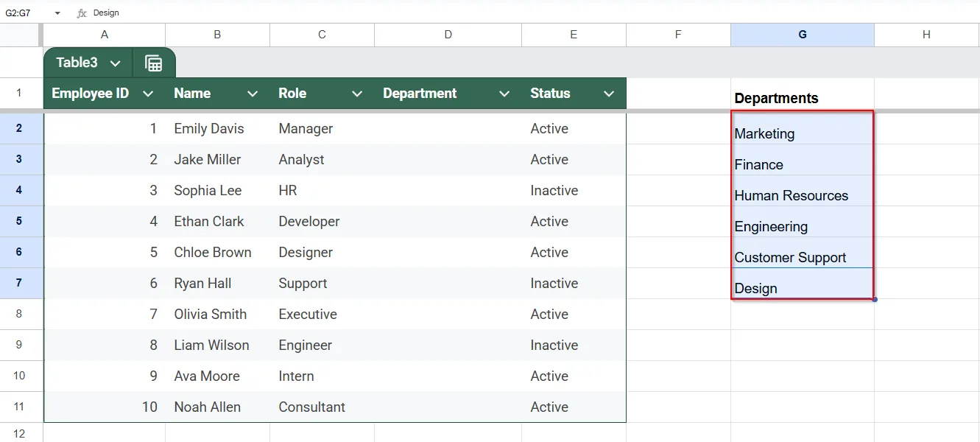Click the Consultant role cell
Viewport: 980px width, 442px height.
(x=322, y=407)
